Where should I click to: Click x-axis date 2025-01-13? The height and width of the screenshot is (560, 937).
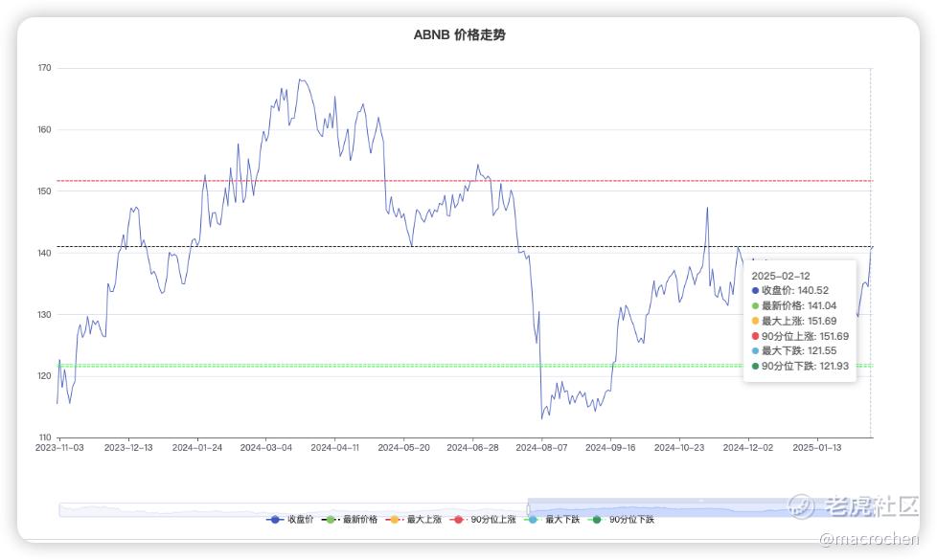click(x=817, y=448)
